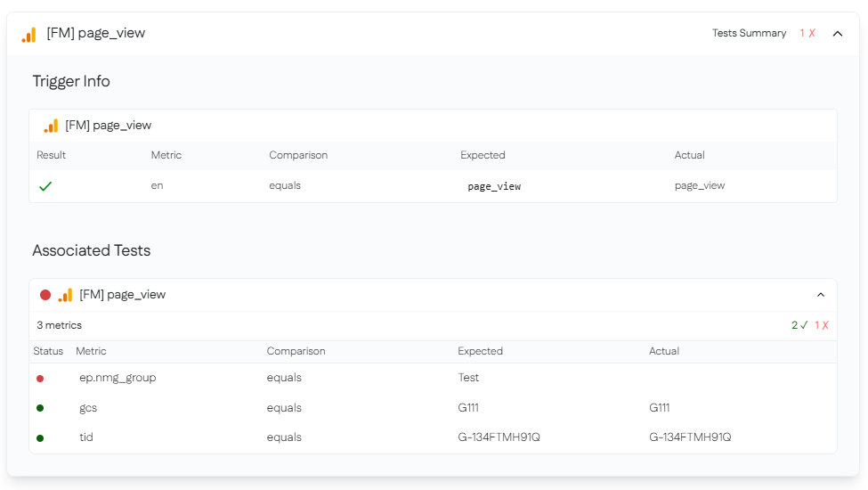868x490 pixels.
Task: Click the actual G111 value
Action: [660, 408]
